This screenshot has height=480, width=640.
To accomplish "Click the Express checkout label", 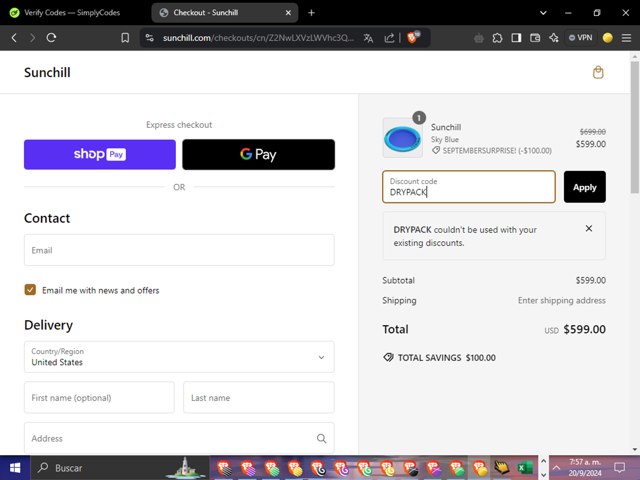I will [179, 124].
